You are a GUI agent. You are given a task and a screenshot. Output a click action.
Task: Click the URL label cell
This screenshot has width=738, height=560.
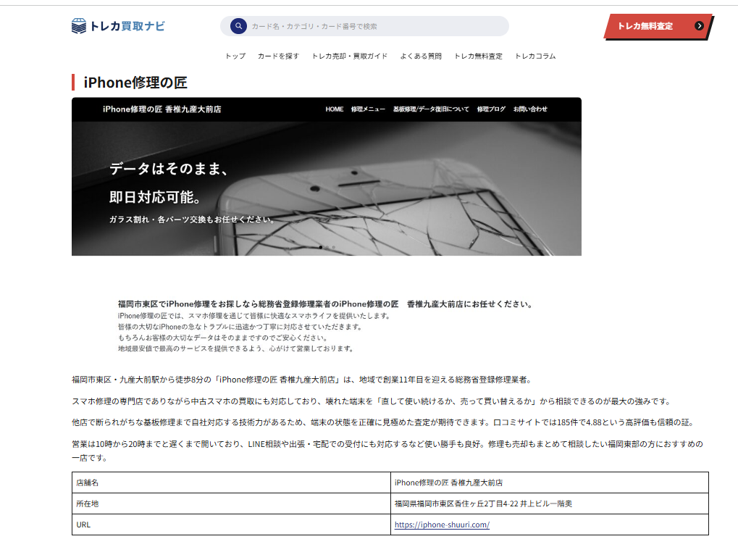coord(231,525)
